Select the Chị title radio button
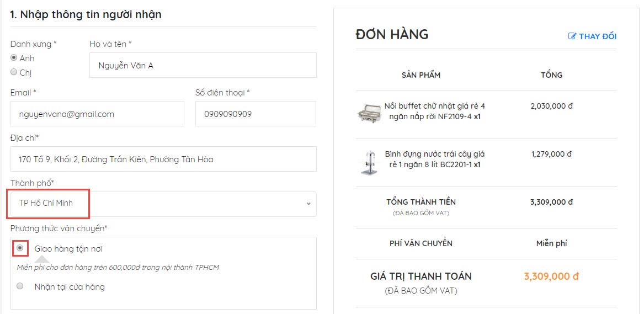The height and width of the screenshot is (314, 644). tap(14, 72)
